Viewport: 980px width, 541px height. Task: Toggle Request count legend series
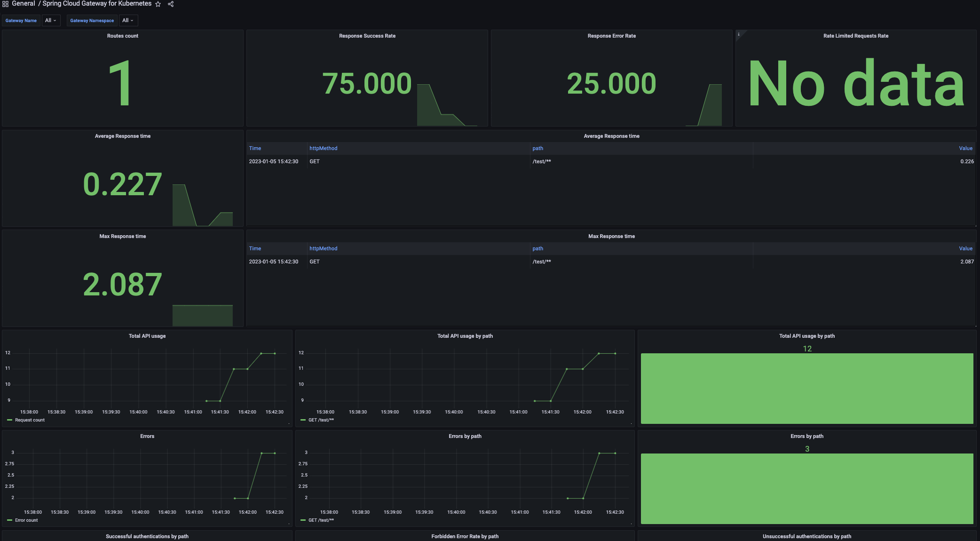click(x=30, y=420)
